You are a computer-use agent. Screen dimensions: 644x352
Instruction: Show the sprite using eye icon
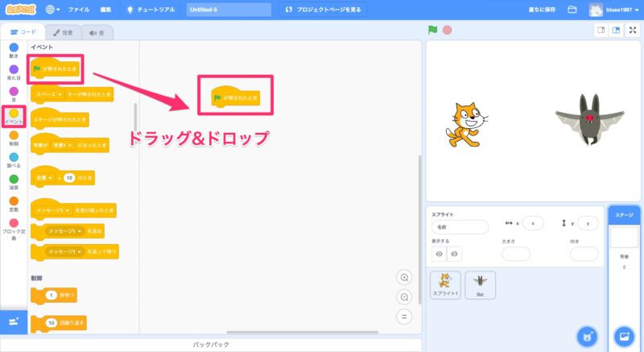click(440, 254)
